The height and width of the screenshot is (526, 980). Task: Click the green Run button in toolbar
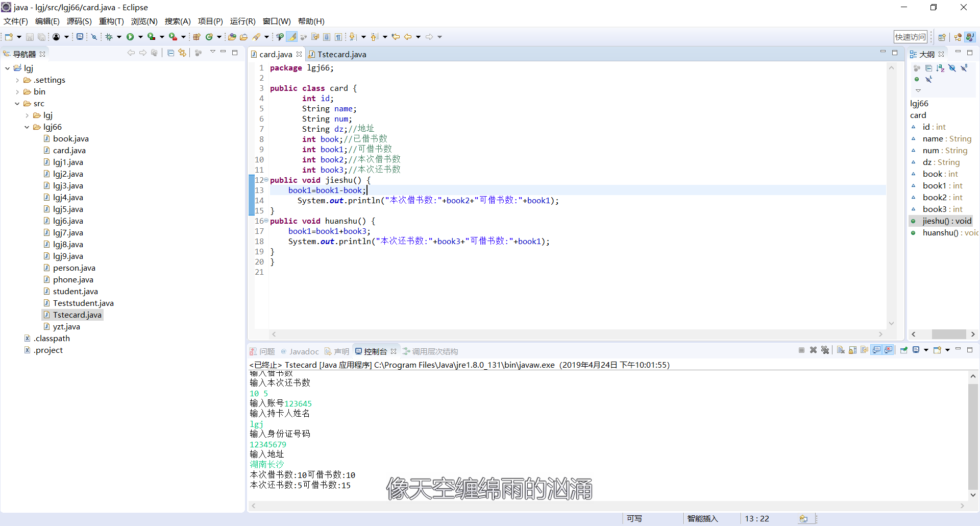click(x=130, y=37)
